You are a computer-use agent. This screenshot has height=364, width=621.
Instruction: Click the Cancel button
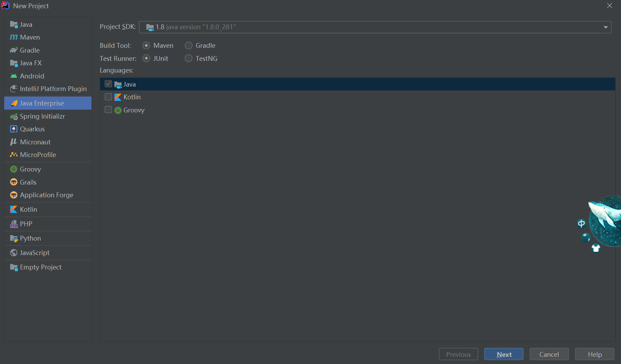point(549,354)
